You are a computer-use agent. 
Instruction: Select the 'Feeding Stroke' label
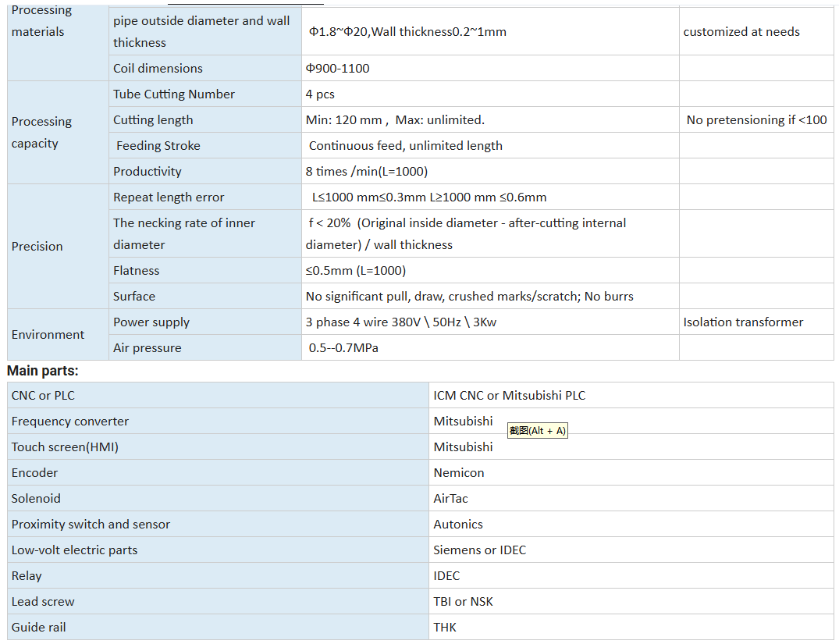(158, 146)
